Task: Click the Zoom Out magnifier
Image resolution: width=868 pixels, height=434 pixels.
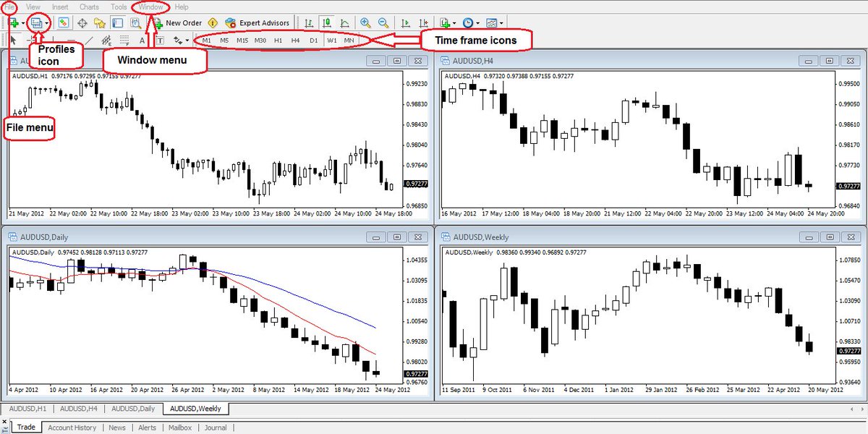Action: click(x=383, y=23)
